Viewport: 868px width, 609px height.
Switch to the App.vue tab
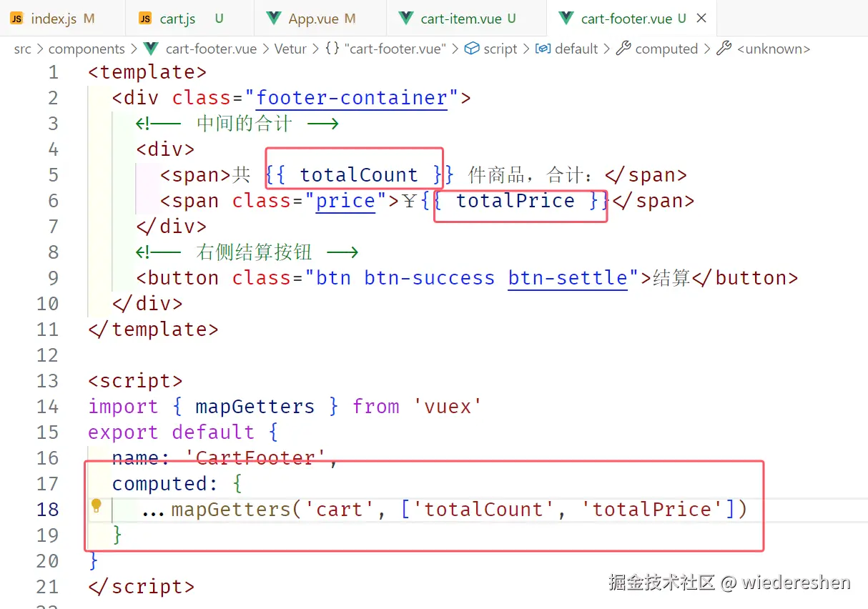pyautogui.click(x=320, y=19)
